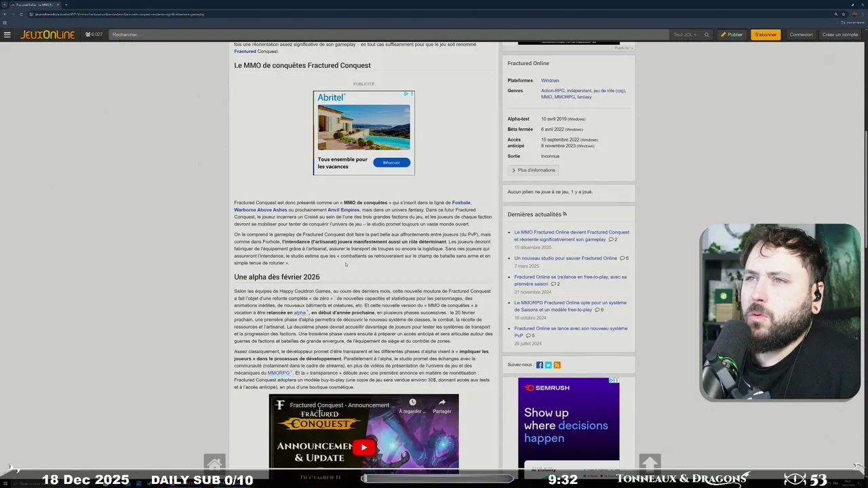Click the magnifier search icon in site header
The image size is (868, 488).
pos(707,35)
